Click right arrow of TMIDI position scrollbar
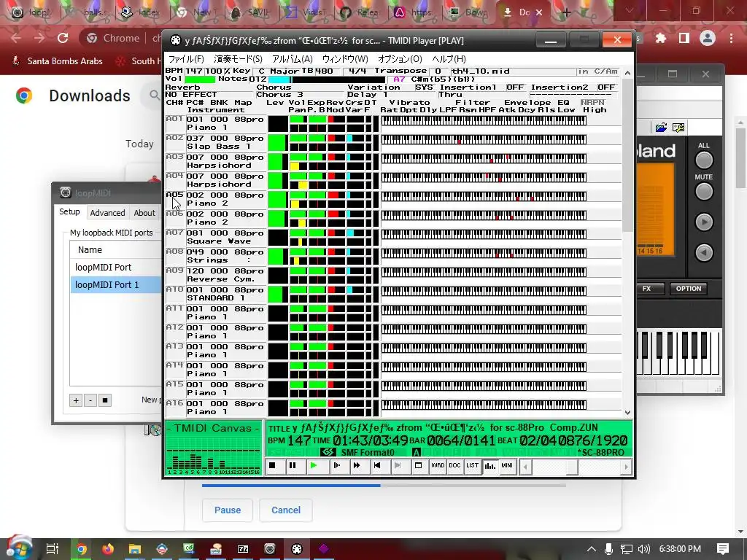The width and height of the screenshot is (747, 560). point(626,467)
